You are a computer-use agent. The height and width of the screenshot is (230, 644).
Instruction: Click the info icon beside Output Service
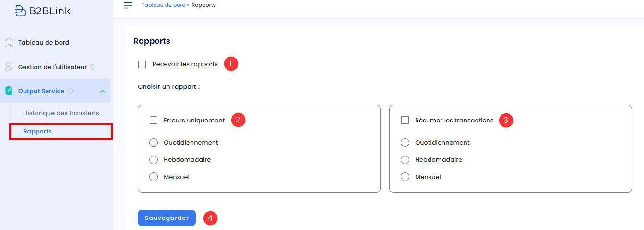70,91
